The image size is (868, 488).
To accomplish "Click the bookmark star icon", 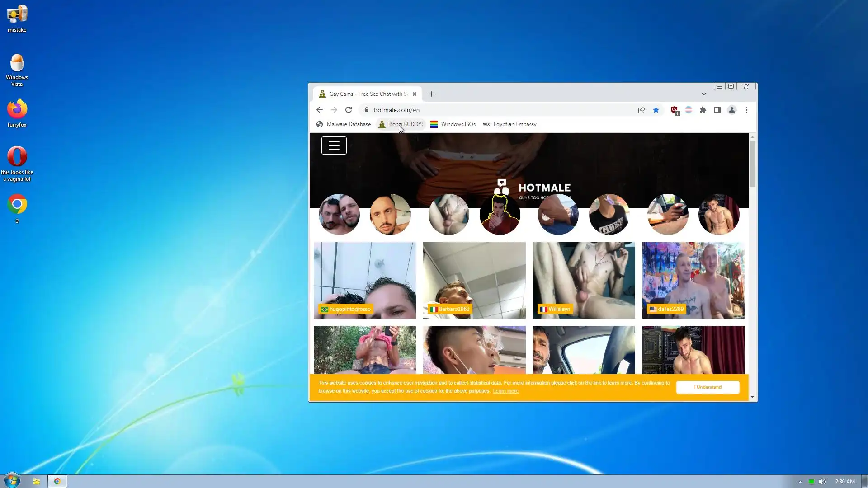I will [656, 110].
